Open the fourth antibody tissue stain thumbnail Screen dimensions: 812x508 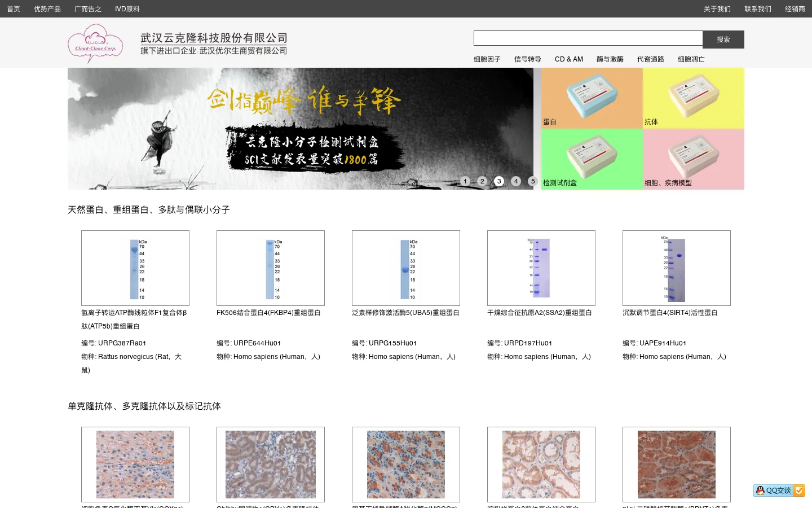541,465
